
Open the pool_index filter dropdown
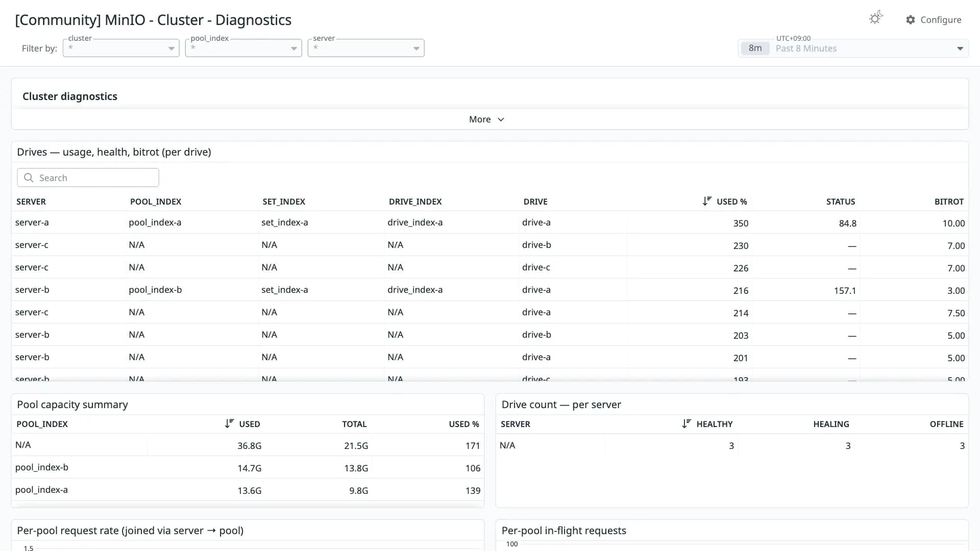(x=243, y=48)
